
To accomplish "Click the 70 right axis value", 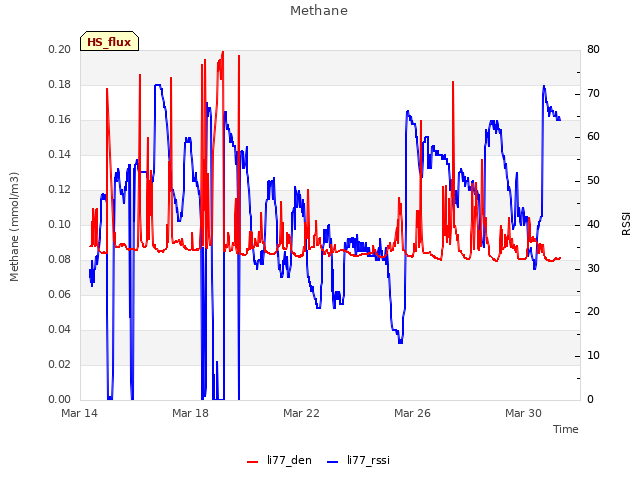I will (593, 93).
